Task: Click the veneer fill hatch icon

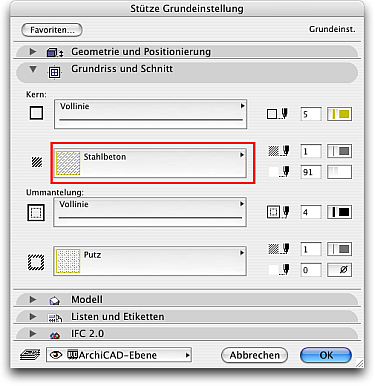Action: click(36, 262)
